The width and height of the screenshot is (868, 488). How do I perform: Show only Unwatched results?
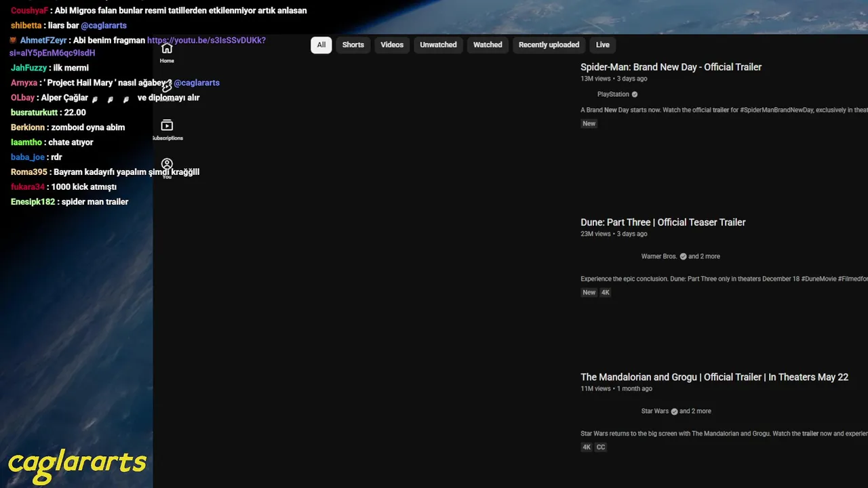pos(438,45)
